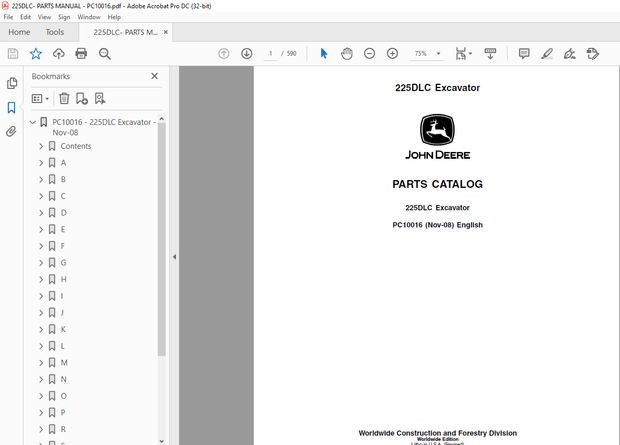Click the Save file icon
620x445 pixels.
pyautogui.click(x=13, y=53)
